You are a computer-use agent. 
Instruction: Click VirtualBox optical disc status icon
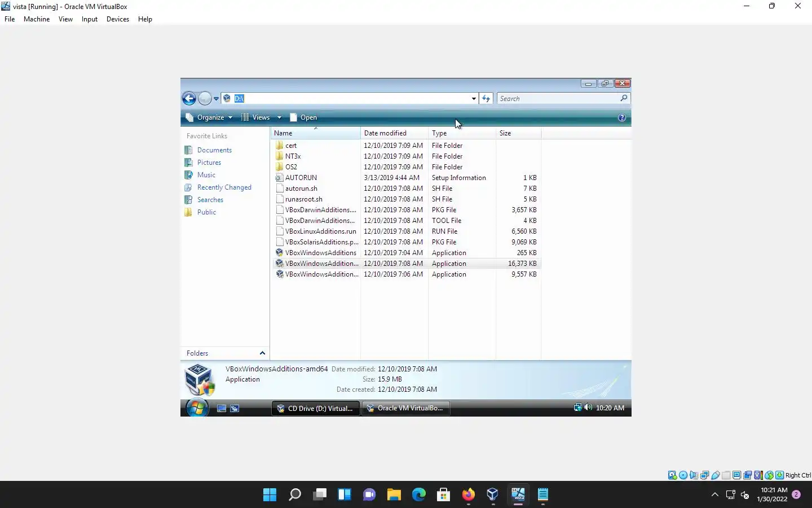click(683, 475)
